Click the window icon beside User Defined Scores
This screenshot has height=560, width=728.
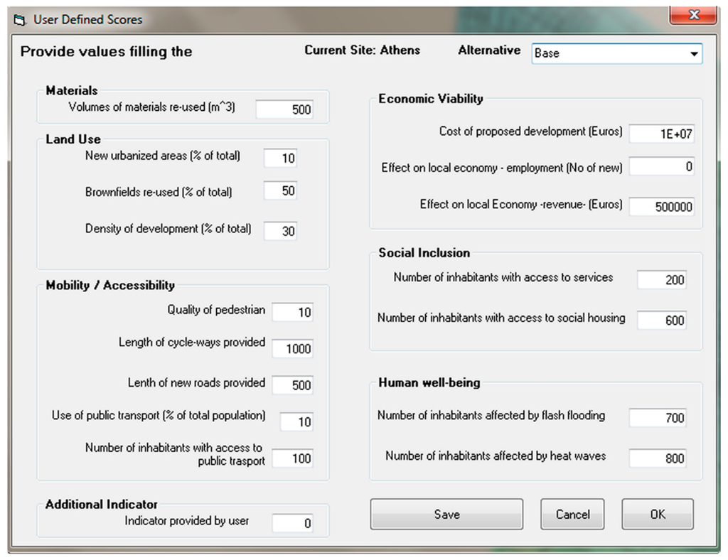(19, 20)
